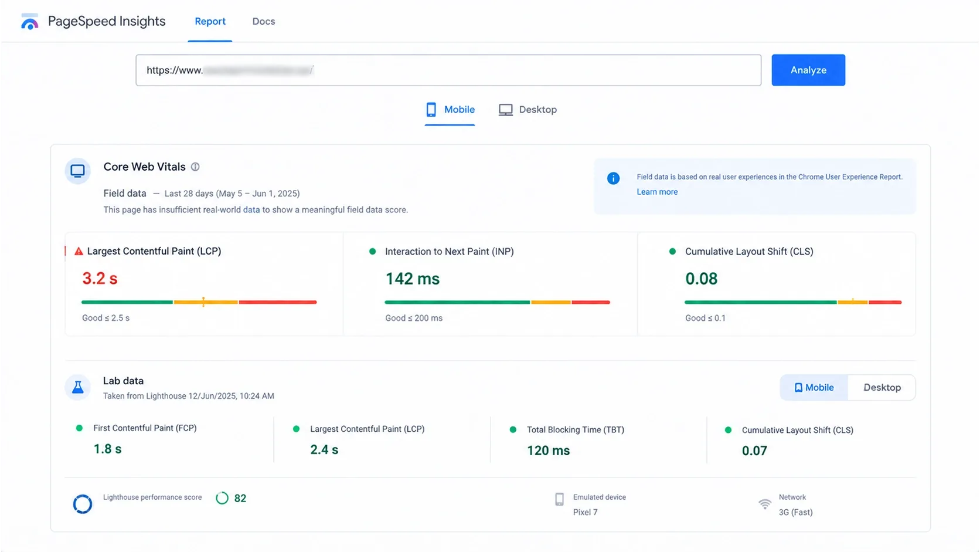Open the Learn more link
Viewport: 980px width, 552px height.
[657, 192]
